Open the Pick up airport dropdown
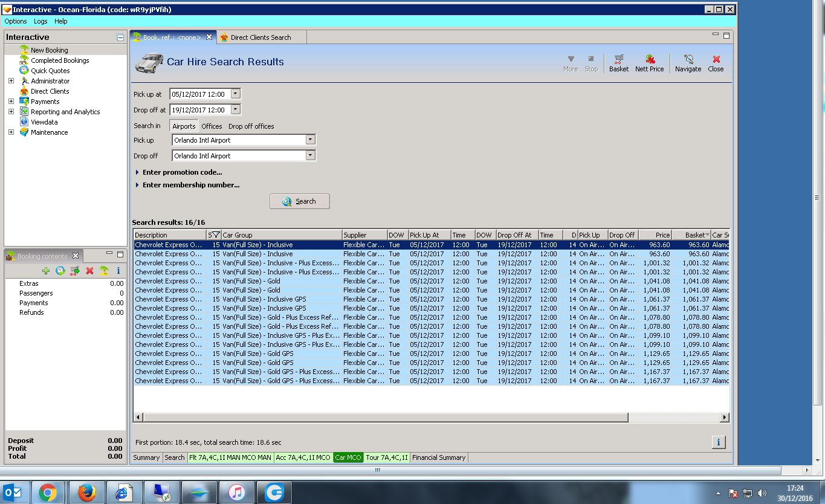 click(x=310, y=140)
